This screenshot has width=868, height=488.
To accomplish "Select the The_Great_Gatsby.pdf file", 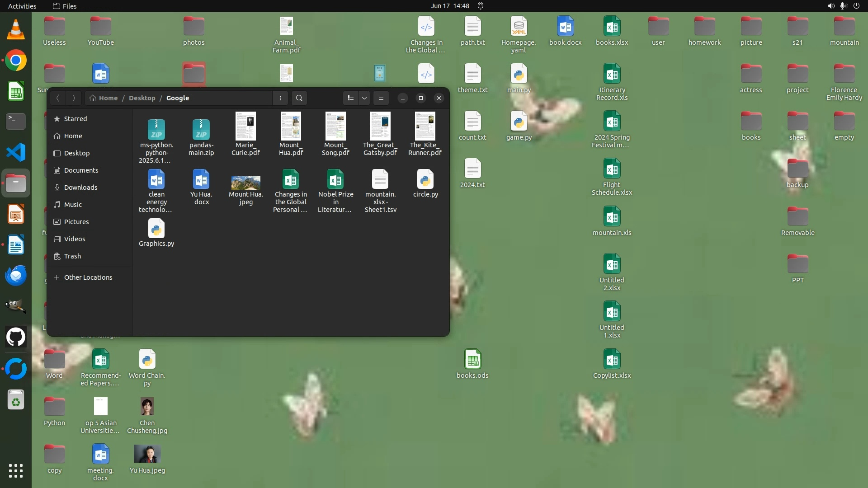I will coord(380,127).
